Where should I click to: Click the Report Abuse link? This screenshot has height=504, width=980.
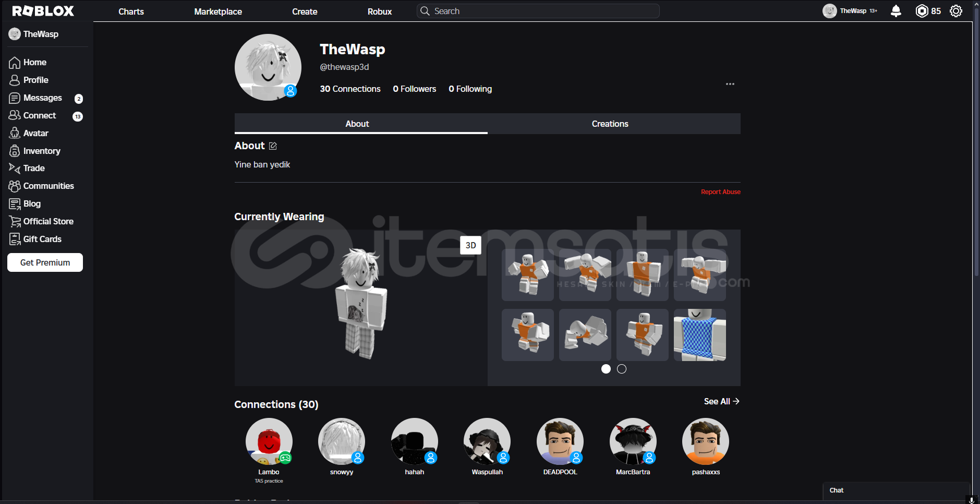tap(720, 192)
